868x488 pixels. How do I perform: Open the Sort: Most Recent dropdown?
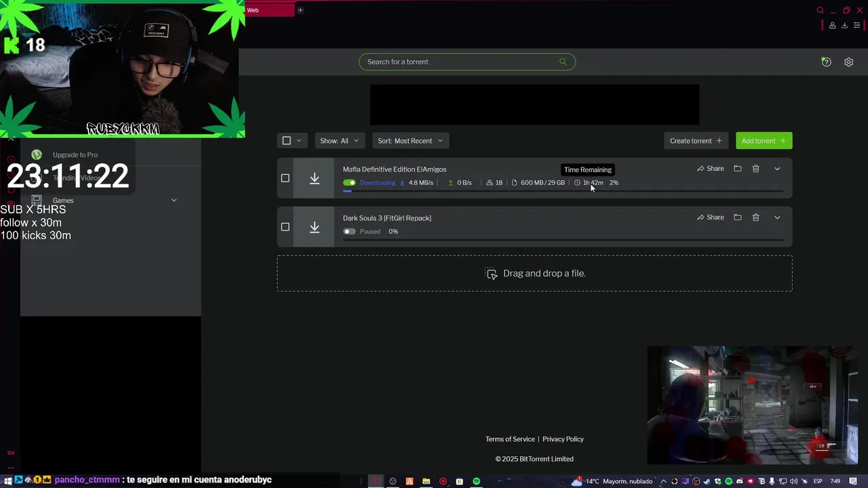pos(410,140)
